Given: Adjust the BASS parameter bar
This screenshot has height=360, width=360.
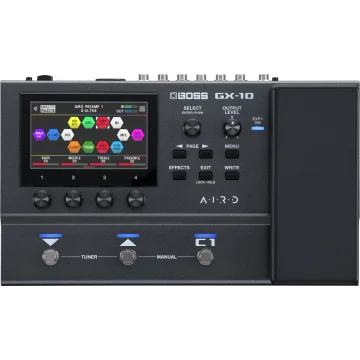Looking at the screenshot, I should (x=46, y=164).
